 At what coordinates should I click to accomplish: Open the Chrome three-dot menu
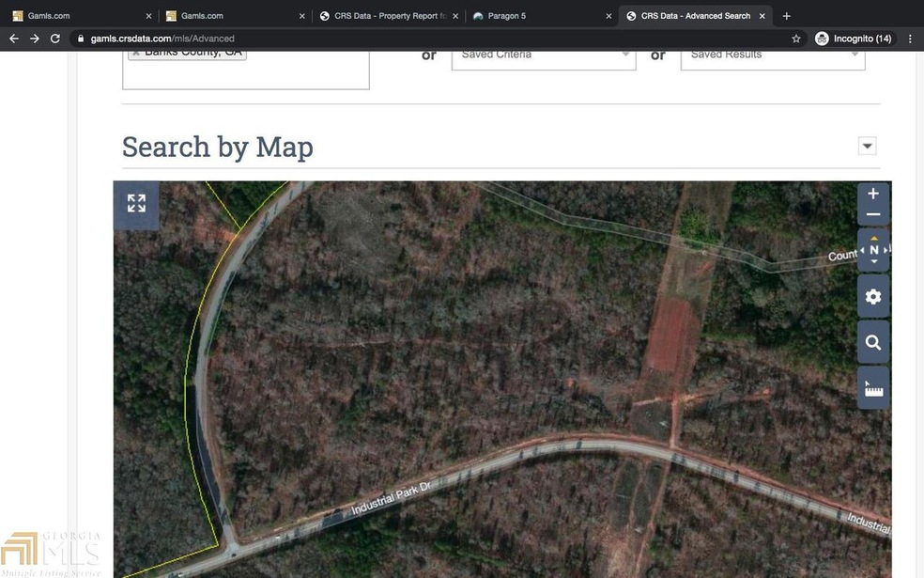[x=910, y=39]
